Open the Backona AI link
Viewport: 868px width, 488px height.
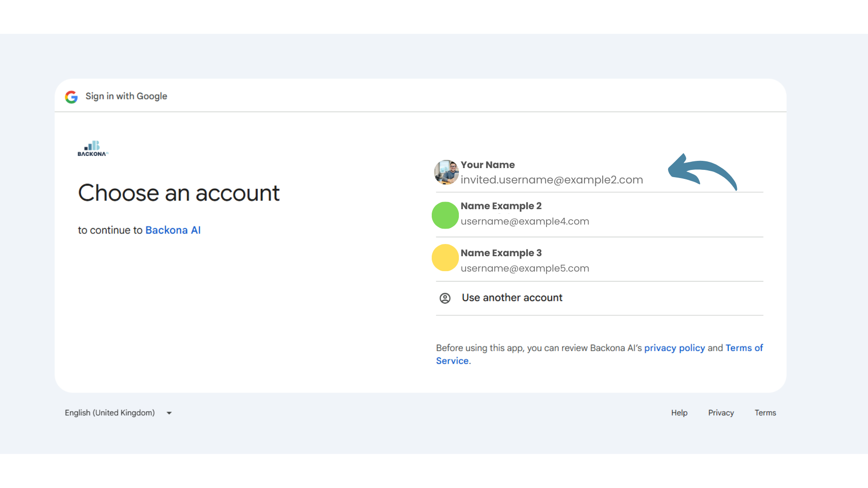coord(173,230)
